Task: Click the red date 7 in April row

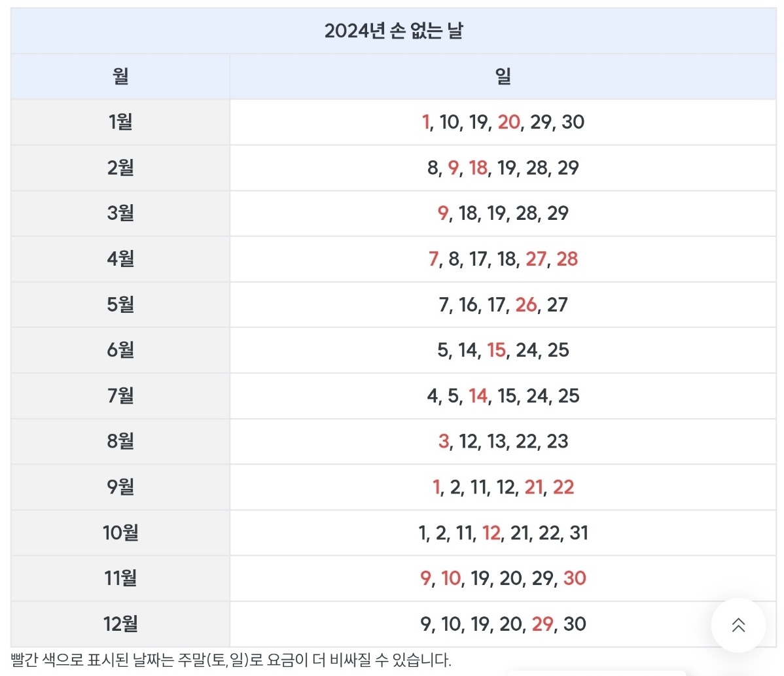Action: click(433, 259)
